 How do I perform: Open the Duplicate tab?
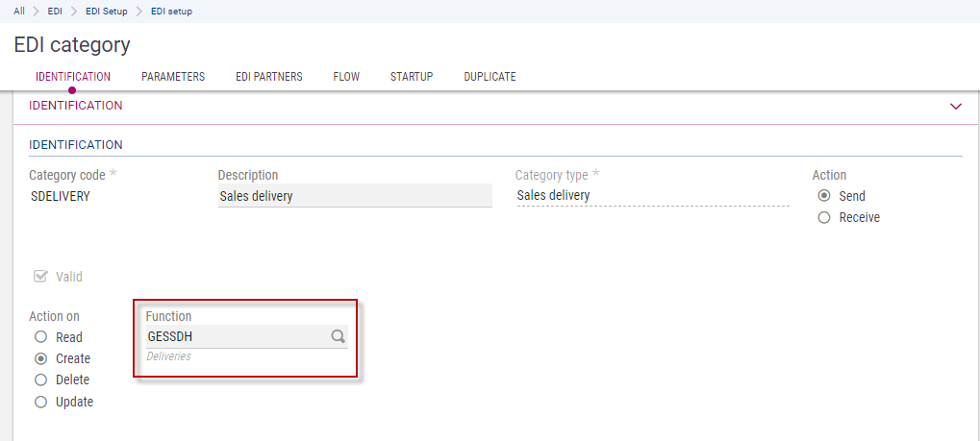[490, 77]
